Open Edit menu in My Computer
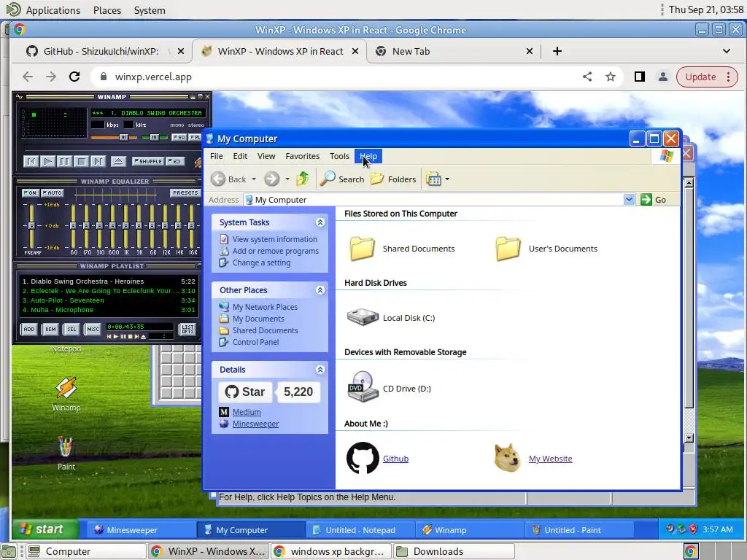 click(240, 156)
